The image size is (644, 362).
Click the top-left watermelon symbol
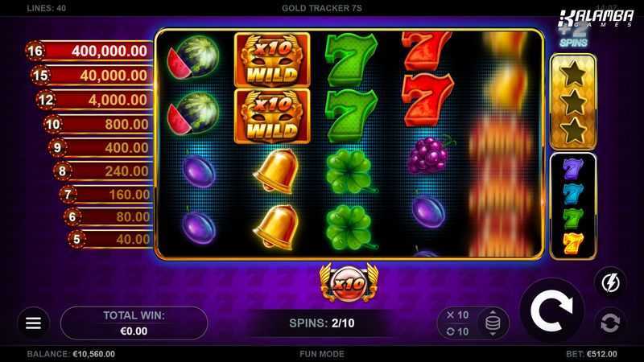pyautogui.click(x=192, y=57)
